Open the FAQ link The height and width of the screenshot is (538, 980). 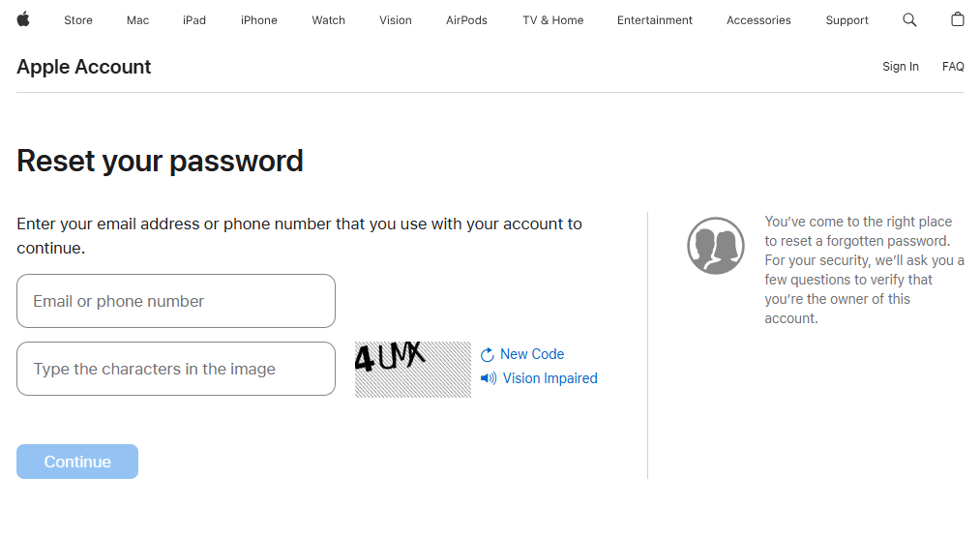953,66
